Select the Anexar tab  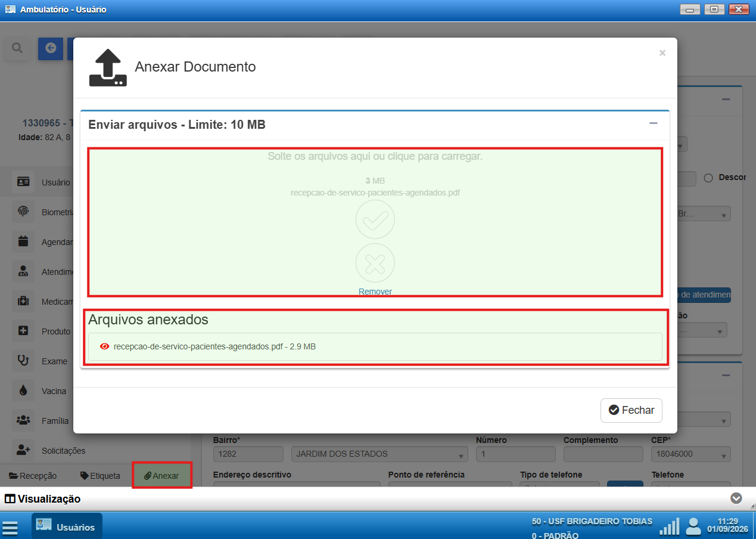pos(161,476)
